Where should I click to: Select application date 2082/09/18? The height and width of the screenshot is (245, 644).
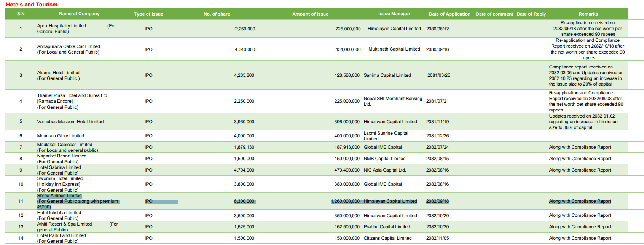click(x=437, y=201)
